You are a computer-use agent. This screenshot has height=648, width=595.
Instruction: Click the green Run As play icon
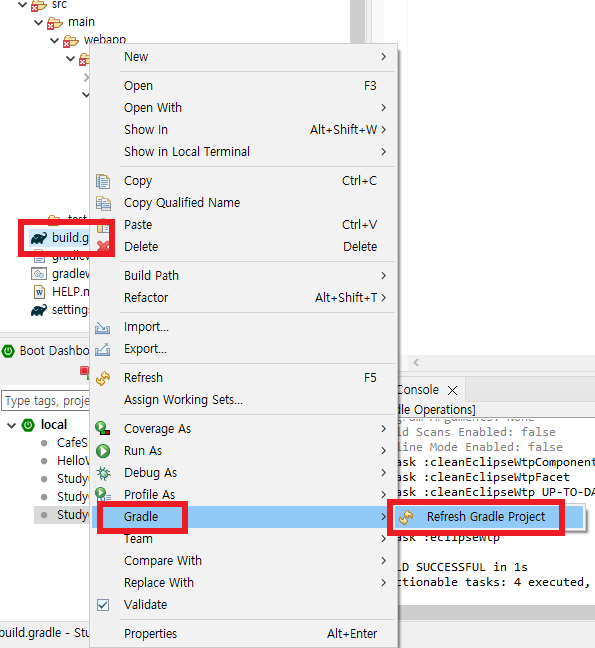pyautogui.click(x=103, y=451)
